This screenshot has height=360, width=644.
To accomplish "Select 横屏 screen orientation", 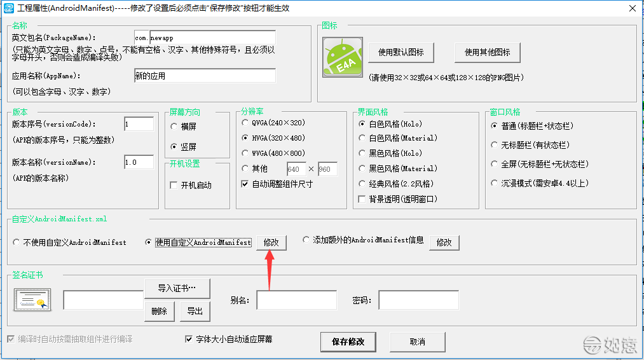I will tap(174, 127).
